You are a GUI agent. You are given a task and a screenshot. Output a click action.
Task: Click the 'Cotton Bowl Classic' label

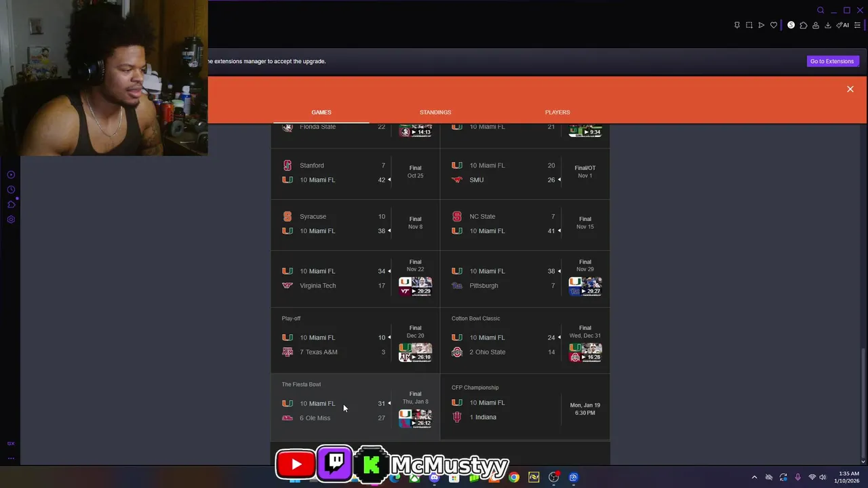(x=475, y=319)
